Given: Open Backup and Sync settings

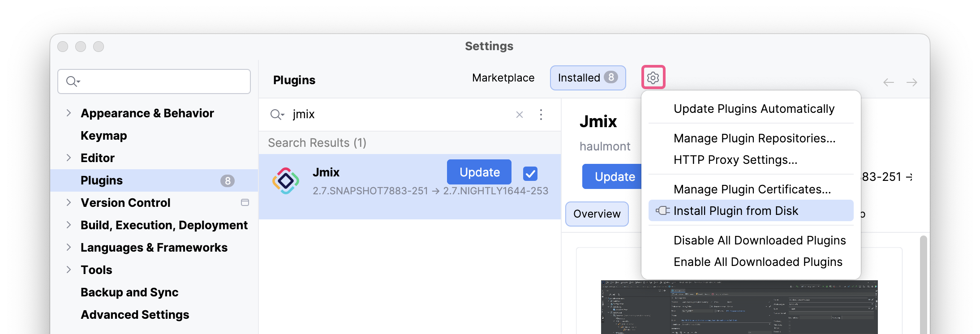Looking at the screenshot, I should point(129,292).
